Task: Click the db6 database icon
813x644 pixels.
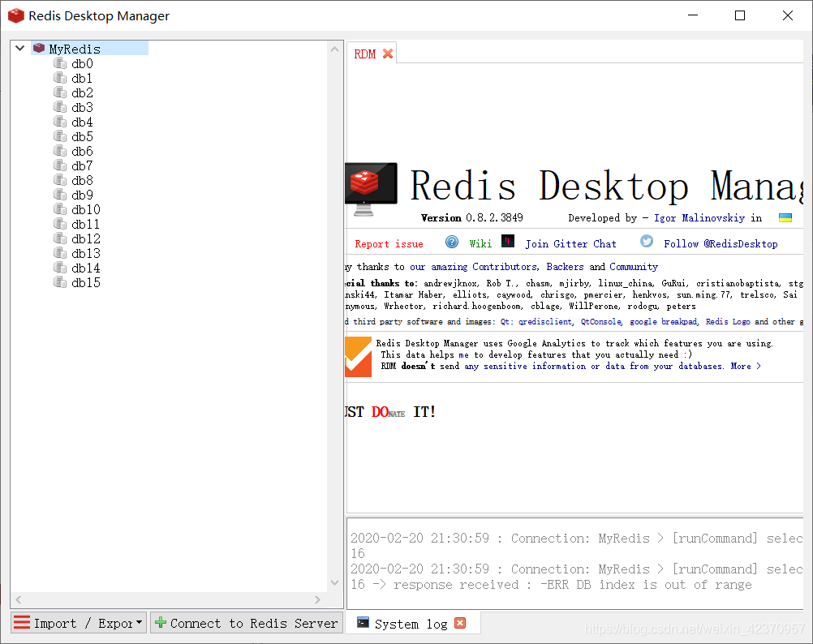Action: [60, 151]
